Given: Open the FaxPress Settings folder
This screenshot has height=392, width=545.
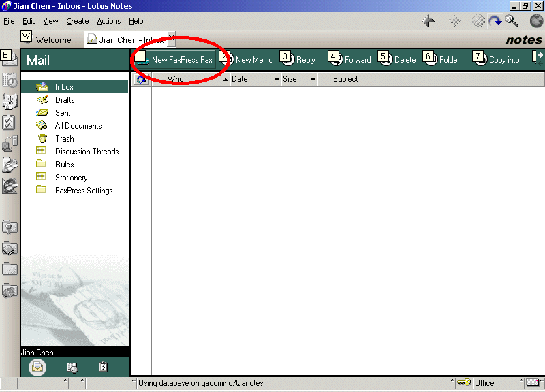Looking at the screenshot, I should [x=75, y=191].
